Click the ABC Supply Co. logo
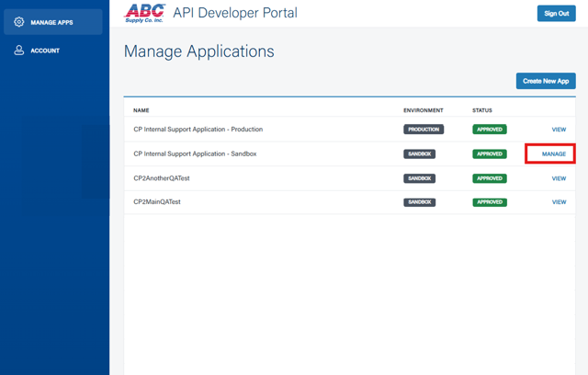588x375 pixels. (x=145, y=13)
